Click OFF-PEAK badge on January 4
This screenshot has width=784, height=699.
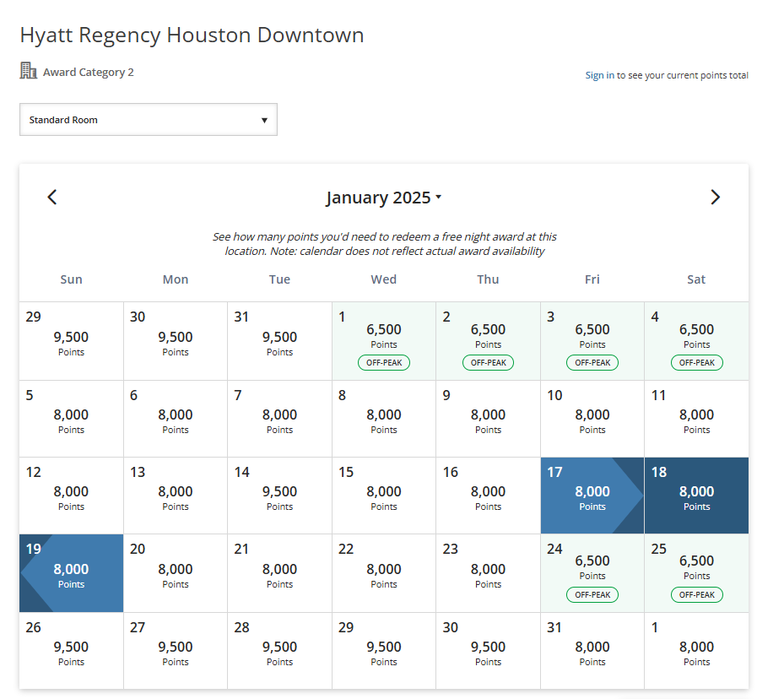pyautogui.click(x=696, y=362)
